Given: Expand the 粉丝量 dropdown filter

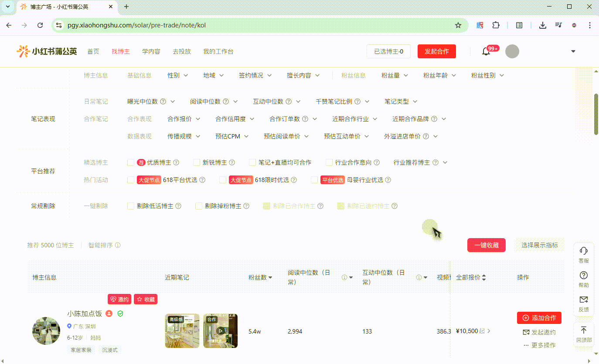Looking at the screenshot, I should (x=395, y=75).
